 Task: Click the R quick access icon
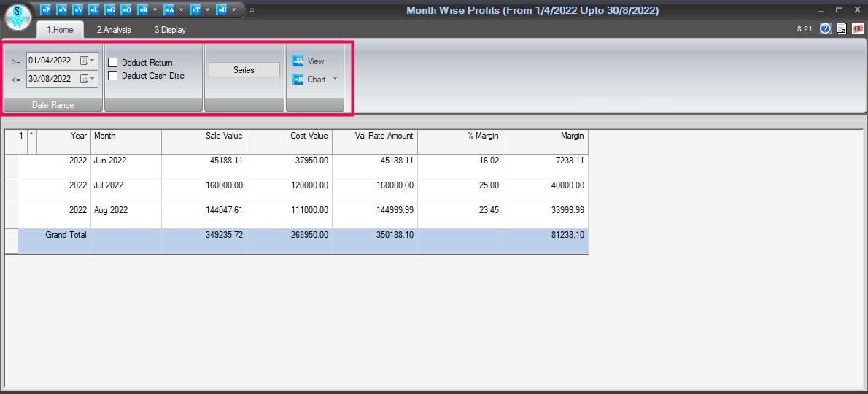point(143,10)
